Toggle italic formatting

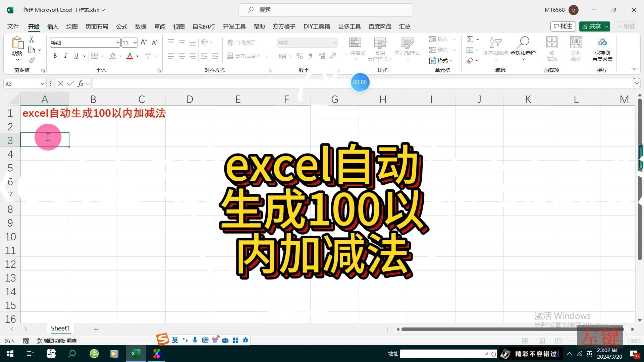(66, 56)
